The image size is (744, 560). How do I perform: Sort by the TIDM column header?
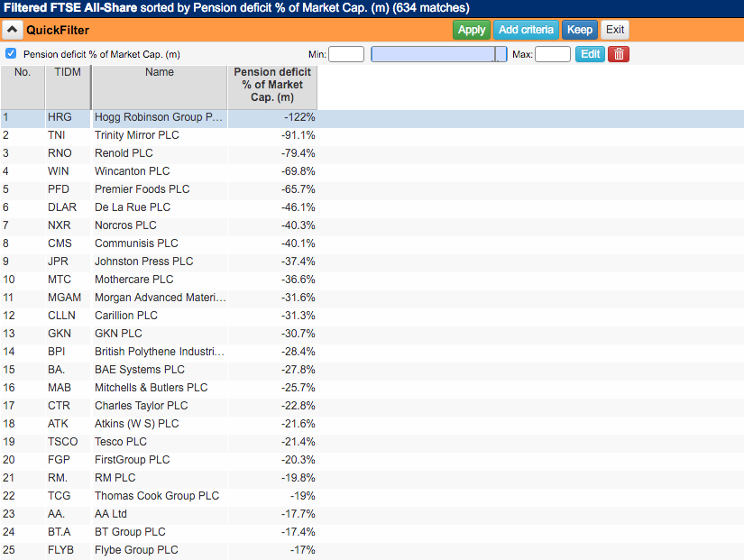coord(68,87)
